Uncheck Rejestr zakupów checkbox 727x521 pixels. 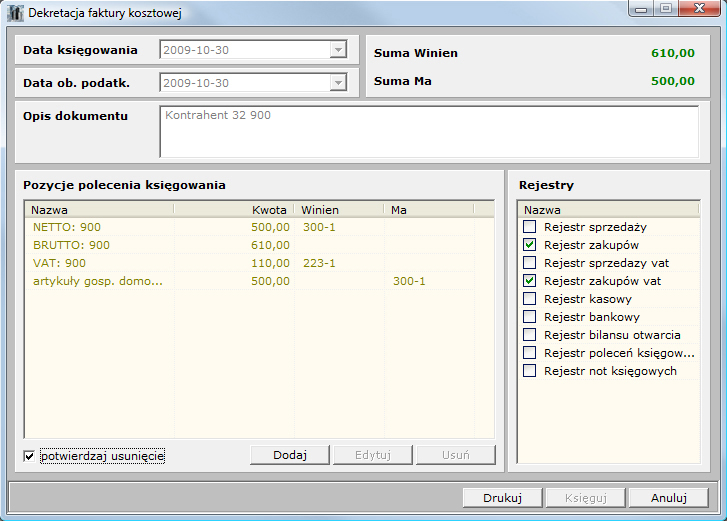[529, 245]
